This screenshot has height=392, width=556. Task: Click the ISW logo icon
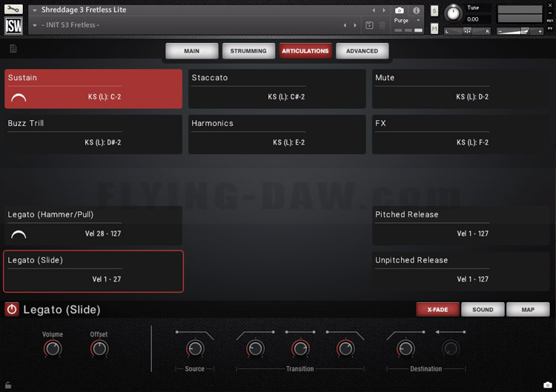tap(13, 25)
